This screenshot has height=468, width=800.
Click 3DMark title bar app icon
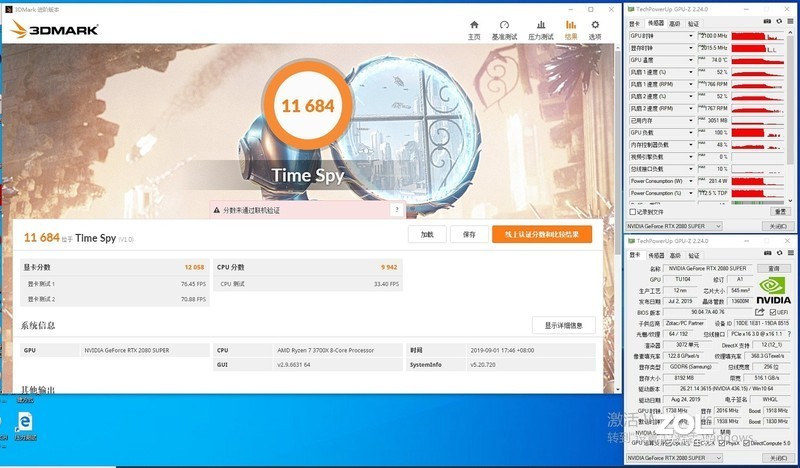tap(9, 9)
